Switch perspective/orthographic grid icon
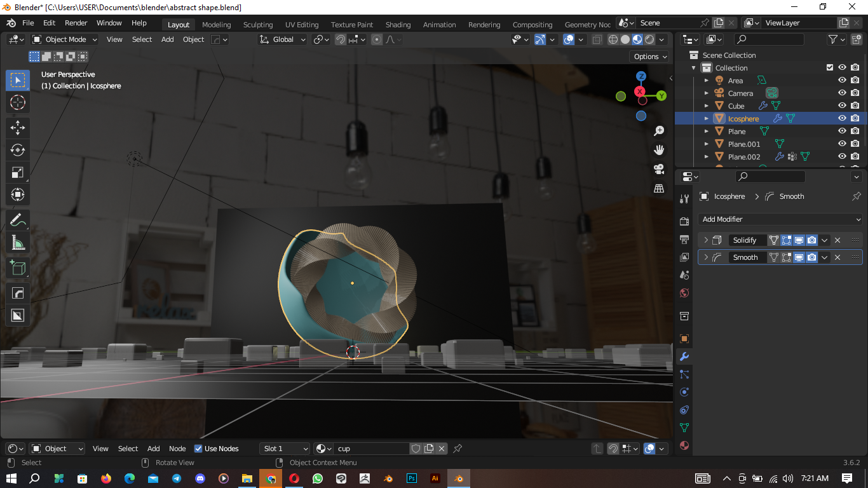Viewport: 868px width, 488px height. tap(659, 188)
